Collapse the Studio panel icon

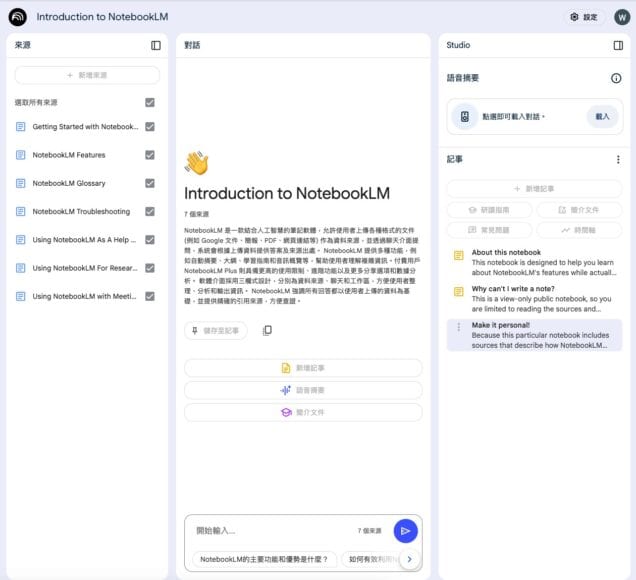point(618,45)
